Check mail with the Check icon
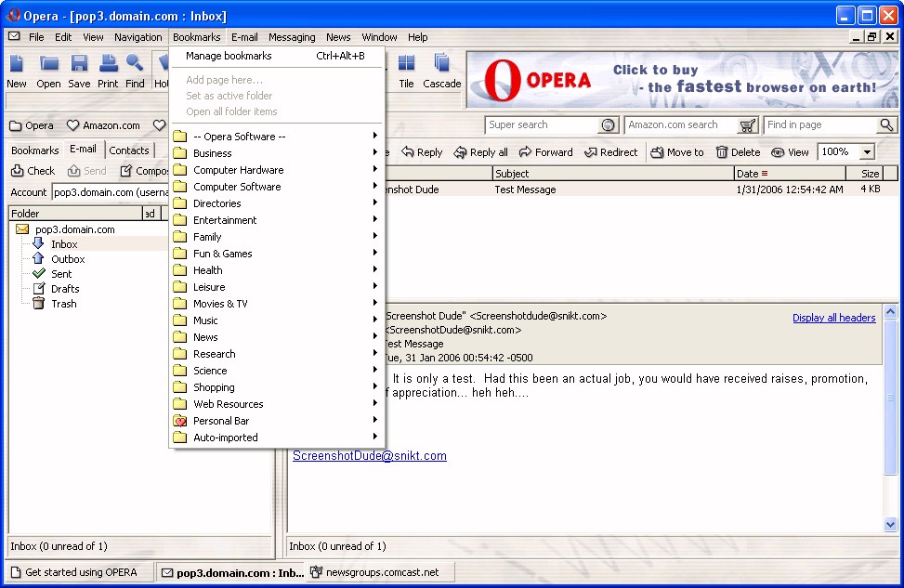This screenshot has height=588, width=904. coord(18,171)
